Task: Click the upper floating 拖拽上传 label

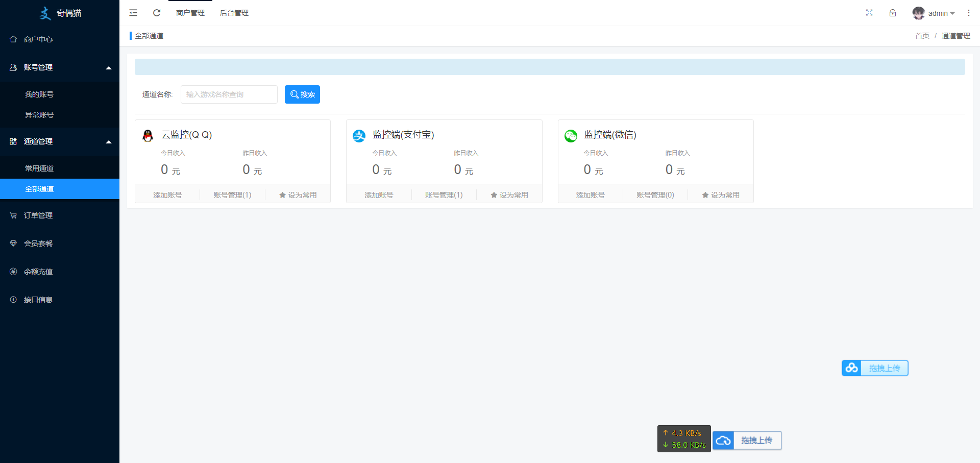Action: click(x=885, y=368)
